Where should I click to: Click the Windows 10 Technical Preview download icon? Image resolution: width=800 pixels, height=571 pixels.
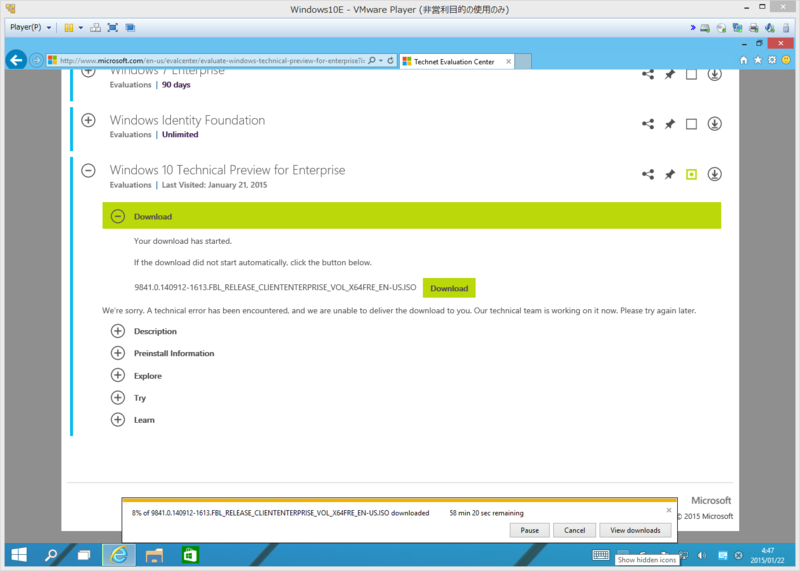[714, 175]
